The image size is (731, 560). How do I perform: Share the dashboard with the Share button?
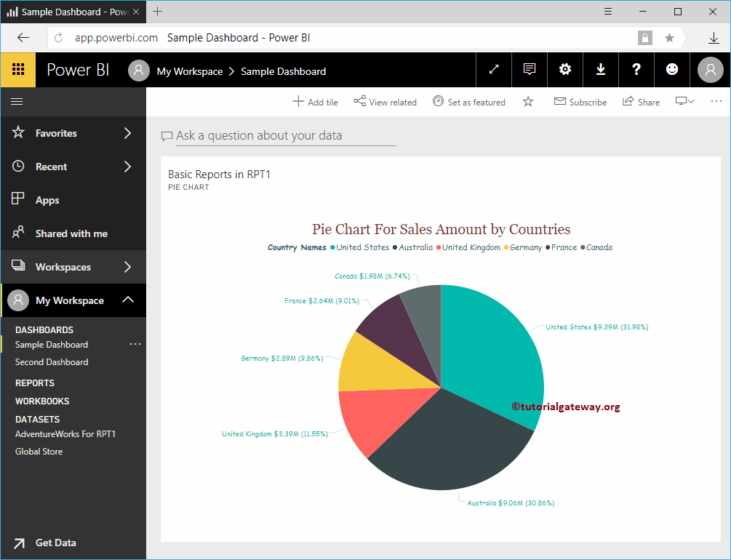(640, 102)
